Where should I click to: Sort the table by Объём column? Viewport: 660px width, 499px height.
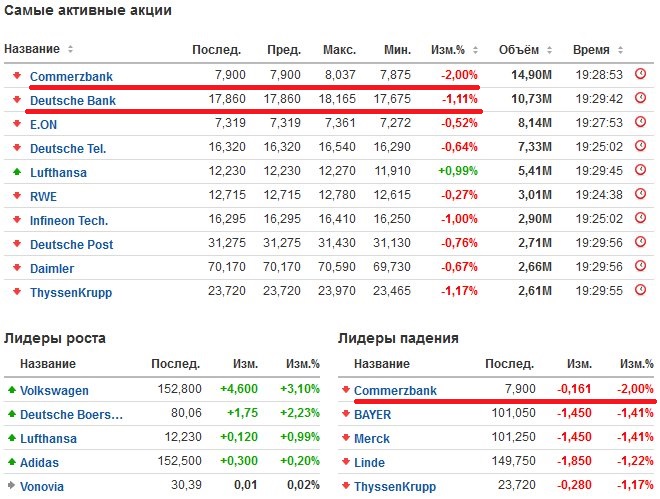pos(524,49)
